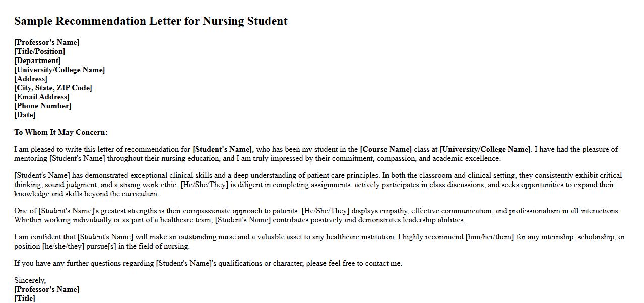This screenshot has width=644, height=303.
Task: Click the [Professor's Name] placeholder at top
Action: tap(46, 42)
